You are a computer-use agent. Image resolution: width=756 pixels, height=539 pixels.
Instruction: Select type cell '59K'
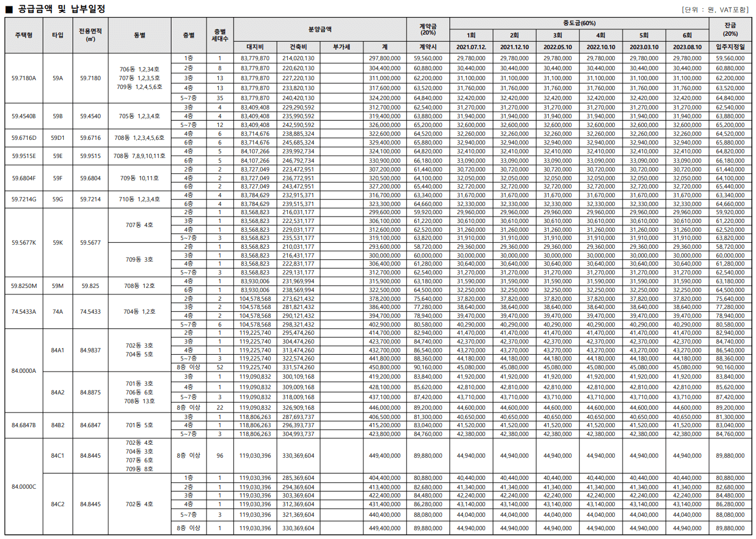point(57,242)
